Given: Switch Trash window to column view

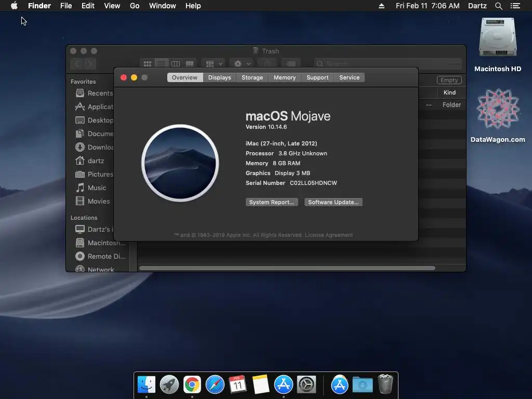Looking at the screenshot, I should click(x=176, y=63).
